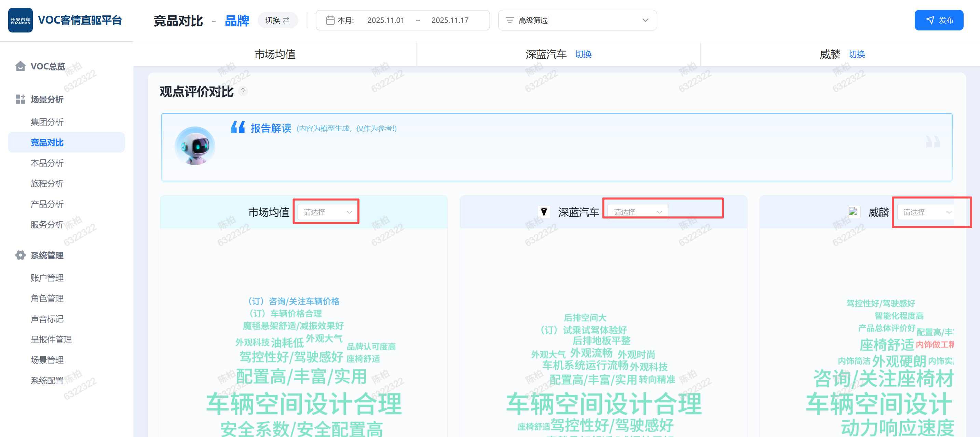
Task: Go to 旅程分析 menu item
Action: pyautogui.click(x=47, y=184)
